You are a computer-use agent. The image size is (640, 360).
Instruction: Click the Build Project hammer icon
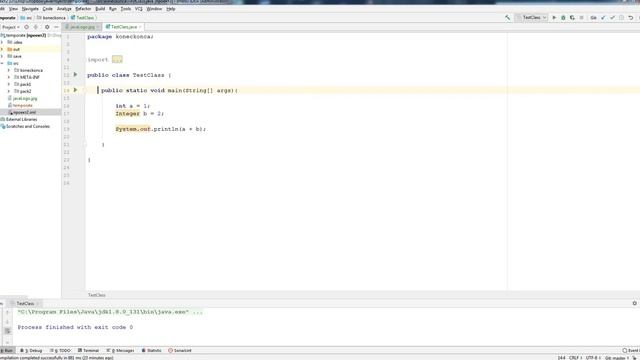[x=507, y=18]
